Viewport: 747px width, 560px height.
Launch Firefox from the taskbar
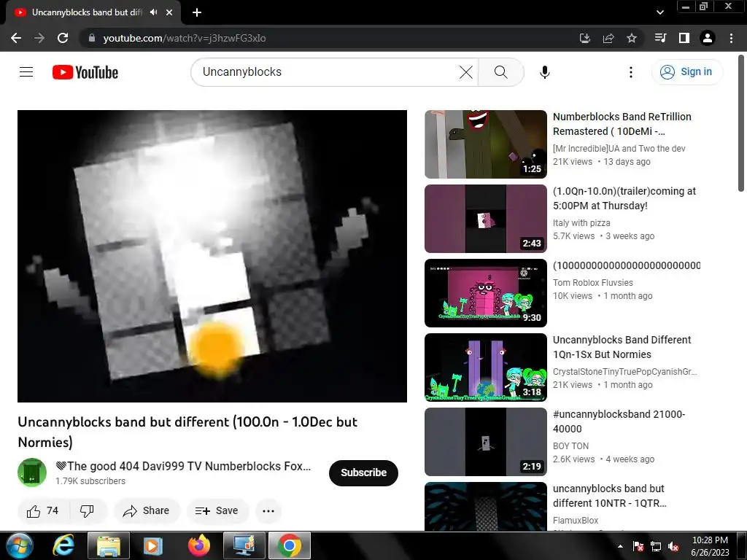pos(199,545)
